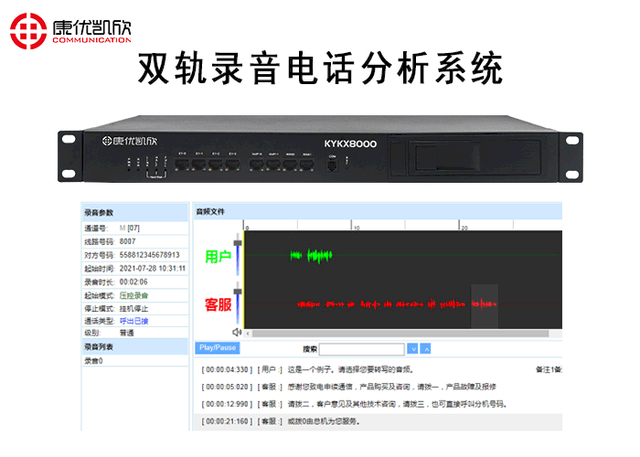Click the channel value M [07]
Viewport: 640px width, 457px height.
point(129,228)
